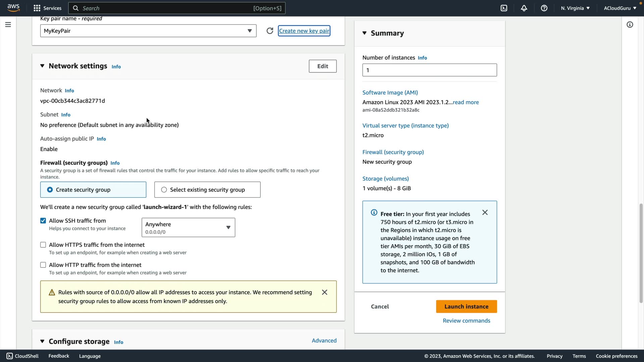Enable Allow HTTPS traffic from the internet

[x=43, y=245]
